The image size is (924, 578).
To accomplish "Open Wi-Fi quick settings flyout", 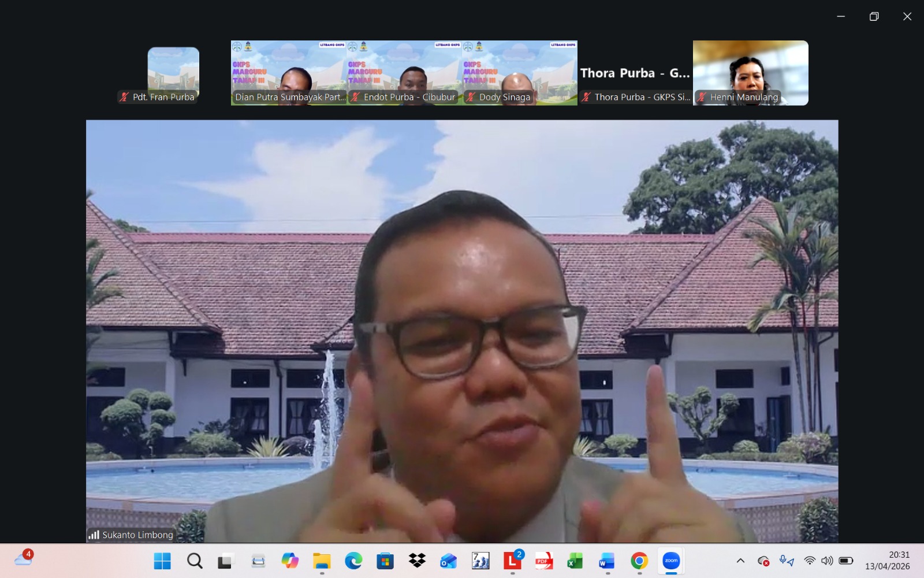I will (x=810, y=561).
